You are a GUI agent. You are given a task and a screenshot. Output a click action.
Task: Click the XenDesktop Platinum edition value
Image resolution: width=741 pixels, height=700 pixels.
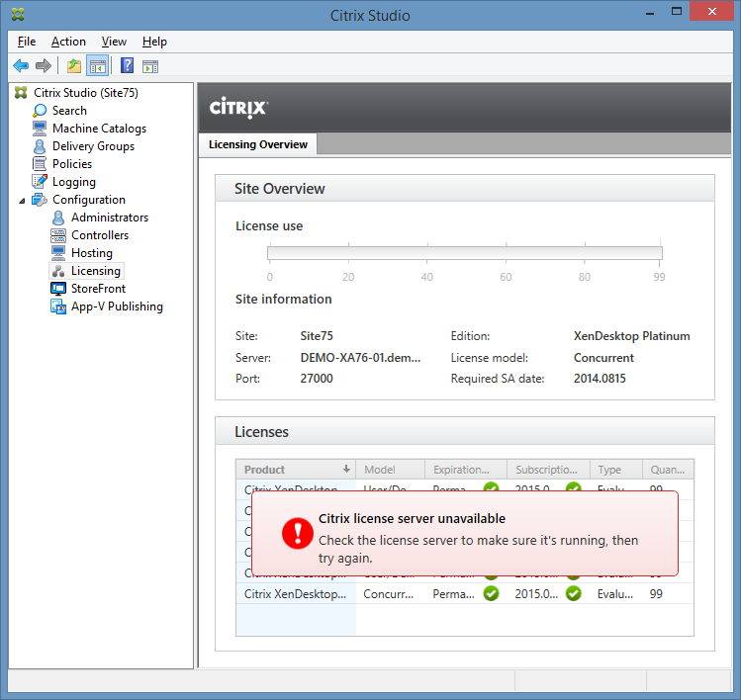pyautogui.click(x=631, y=336)
